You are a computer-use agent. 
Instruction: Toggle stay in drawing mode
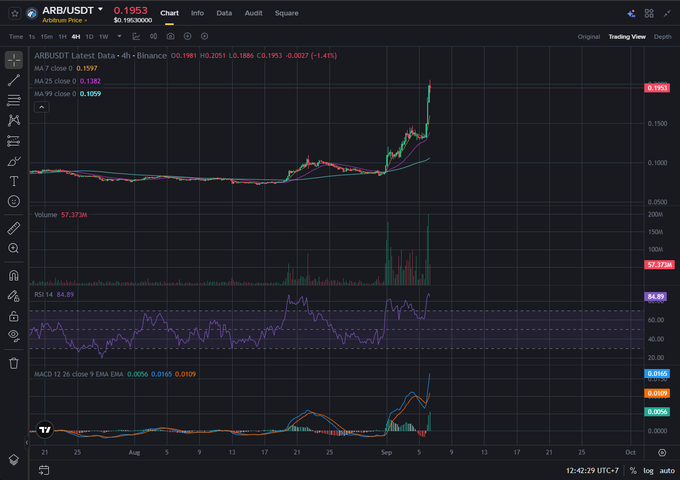[x=14, y=296]
